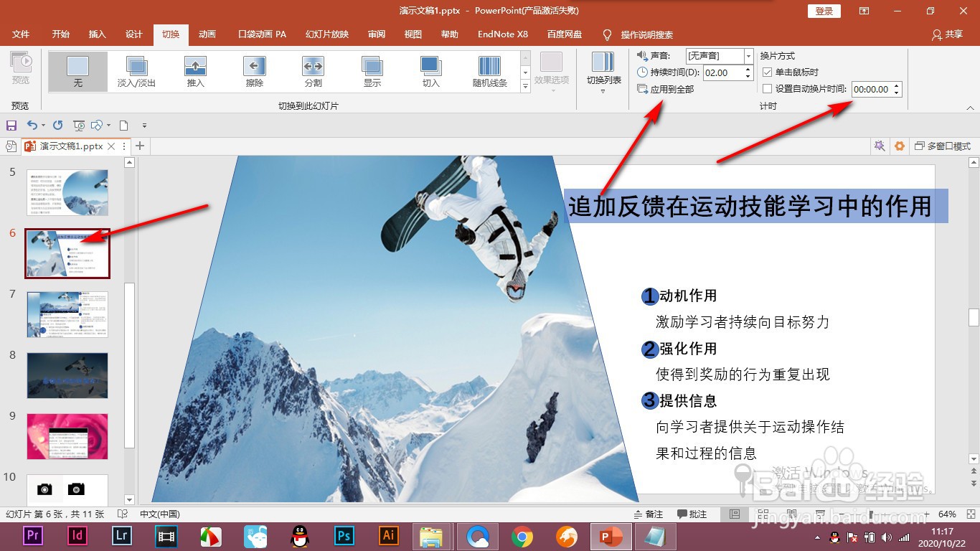Click the save icon in quick access toolbar
980x551 pixels.
(11, 125)
